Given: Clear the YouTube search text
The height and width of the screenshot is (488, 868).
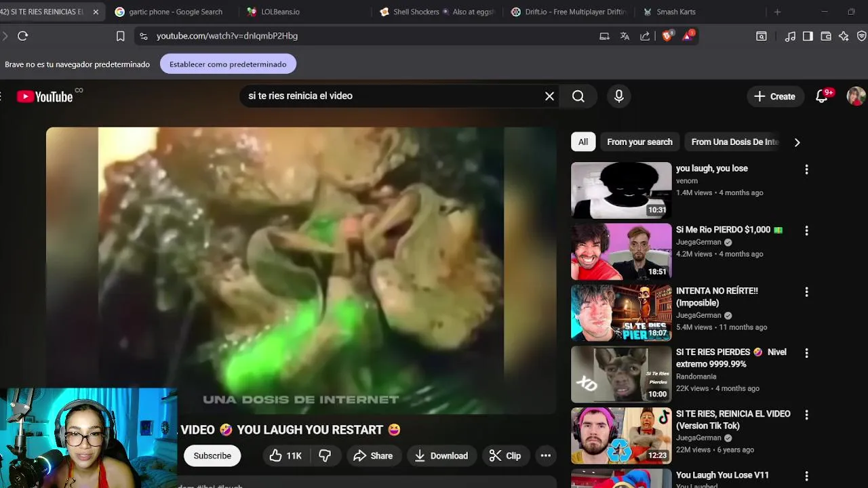Looking at the screenshot, I should coord(549,96).
